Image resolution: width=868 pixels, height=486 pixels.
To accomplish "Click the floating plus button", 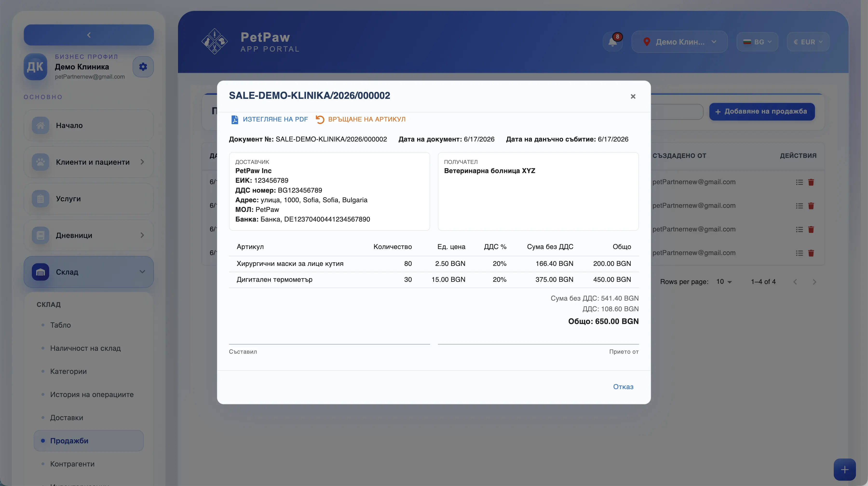I will point(844,470).
